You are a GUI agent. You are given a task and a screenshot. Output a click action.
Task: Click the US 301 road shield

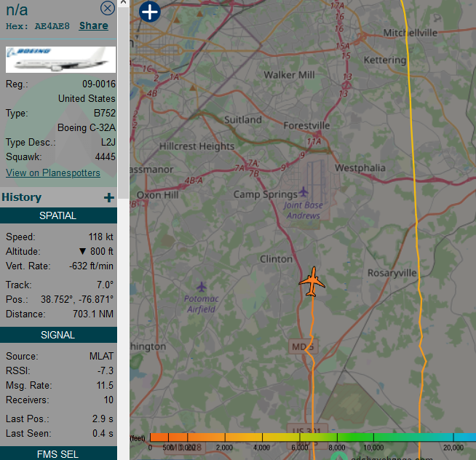pyautogui.click(x=308, y=429)
